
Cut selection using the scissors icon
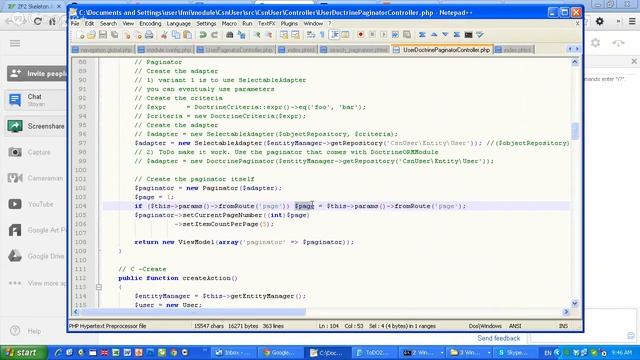click(164, 35)
